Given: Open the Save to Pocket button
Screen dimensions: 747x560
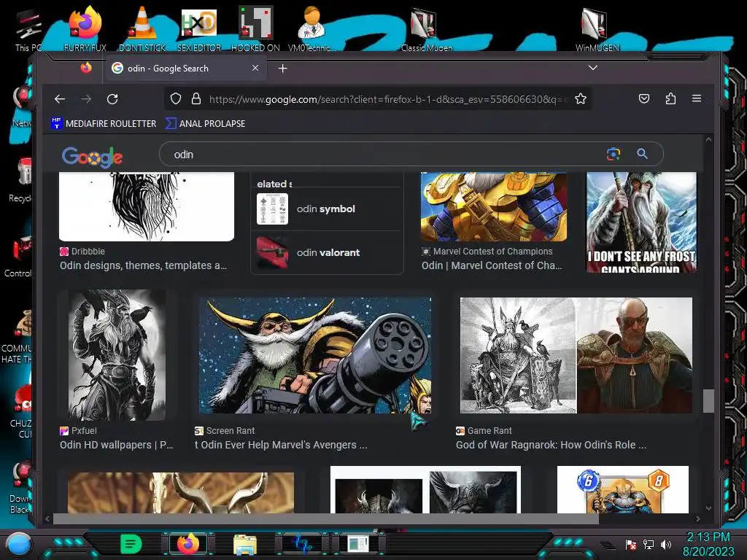Looking at the screenshot, I should [x=643, y=98].
